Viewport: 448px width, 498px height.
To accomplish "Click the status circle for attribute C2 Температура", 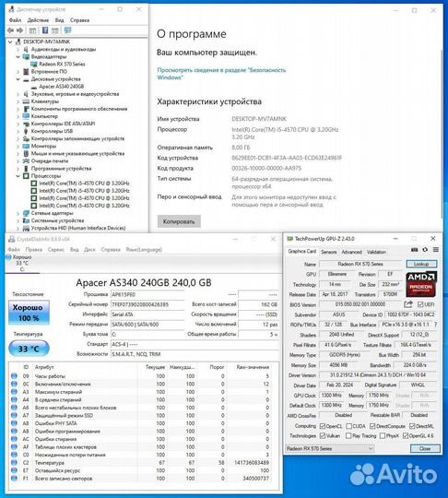I will tap(14, 463).
